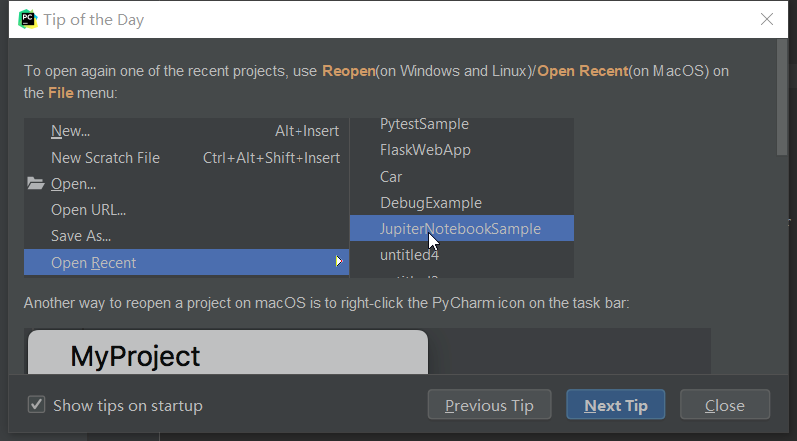The image size is (797, 441).
Task: Click the highlighted Open Recent menu item
Action: pos(94,263)
